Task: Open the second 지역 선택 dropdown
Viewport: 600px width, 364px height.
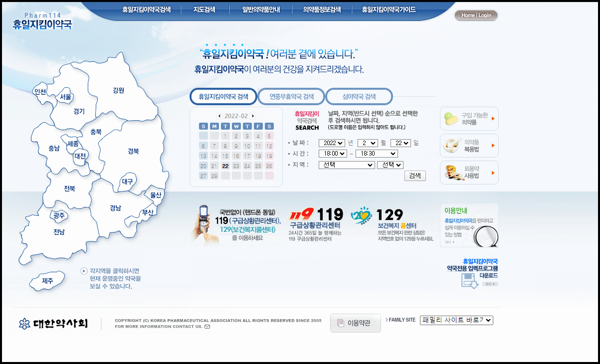Action: click(390, 165)
